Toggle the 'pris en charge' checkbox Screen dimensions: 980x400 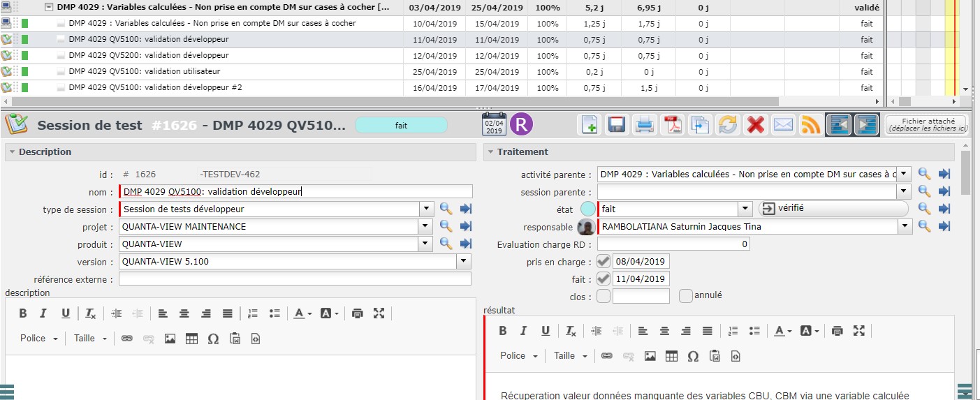click(604, 262)
